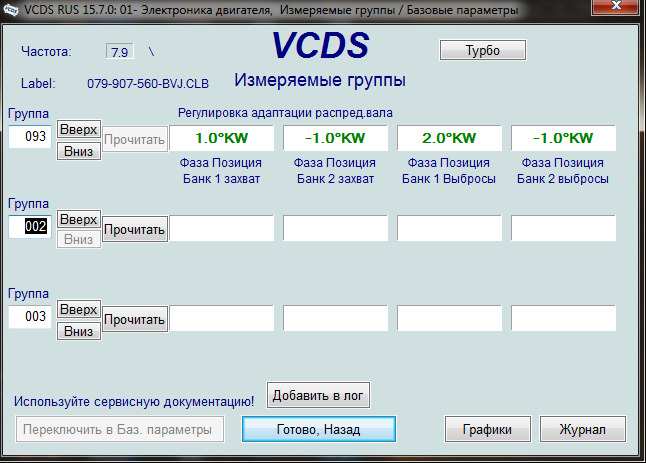This screenshot has height=463, width=646.
Task: Click first empty value box in group 003
Action: [222, 318]
